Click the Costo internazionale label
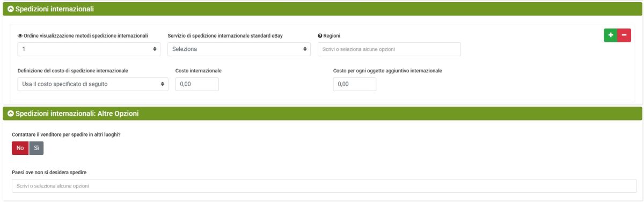Screen dimensions: 644x202 tap(199, 71)
